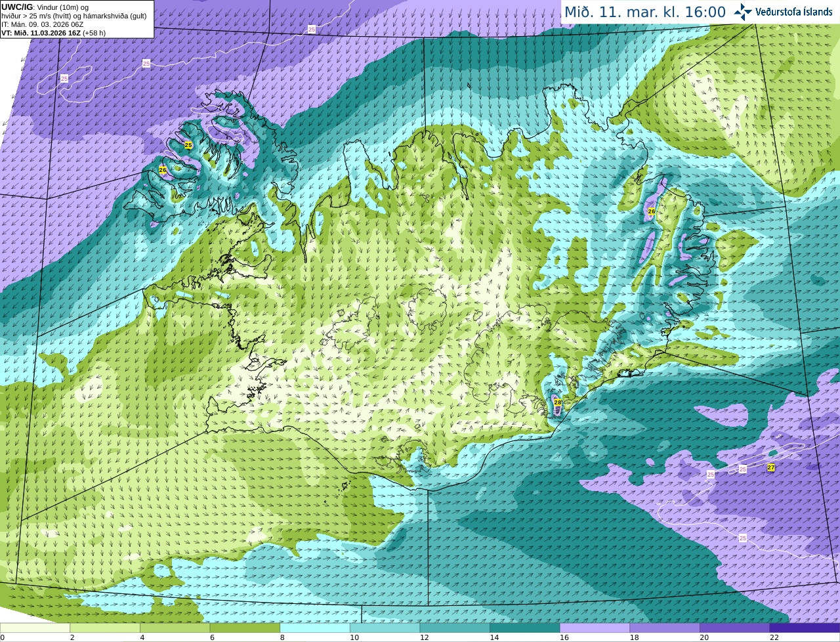The height and width of the screenshot is (642, 840).
Task: Pick the 14–16 m/s dark teal swatch
Action: point(525,628)
